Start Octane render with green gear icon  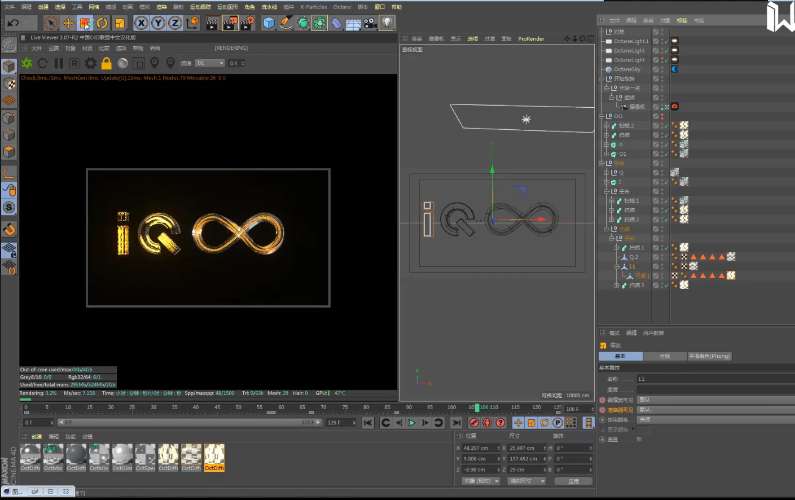[x=27, y=64]
